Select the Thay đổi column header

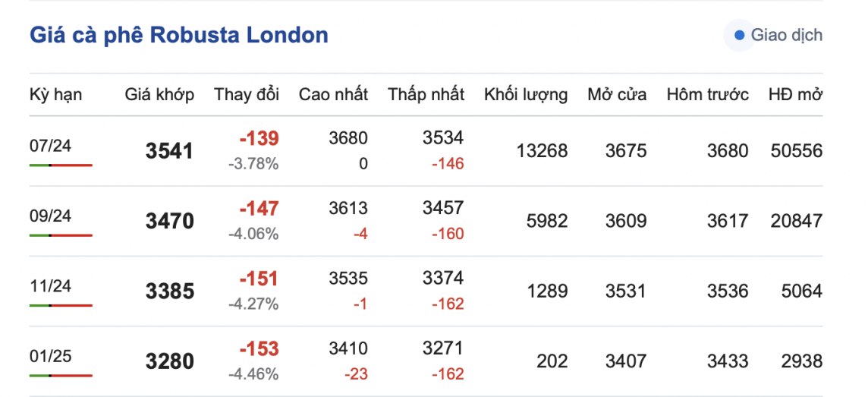tap(247, 95)
